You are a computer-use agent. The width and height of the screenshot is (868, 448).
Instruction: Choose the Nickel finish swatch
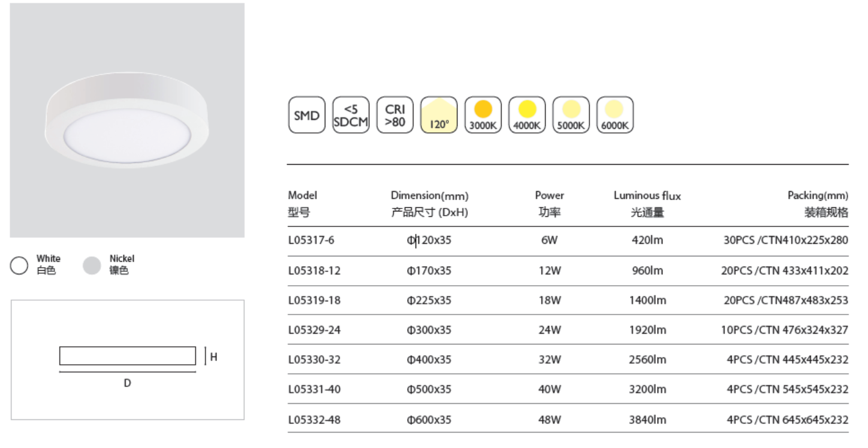(x=92, y=265)
